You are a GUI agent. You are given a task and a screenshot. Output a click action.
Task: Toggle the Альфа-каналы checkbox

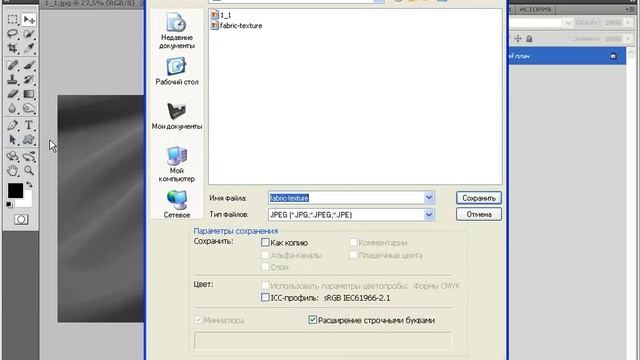pos(265,255)
